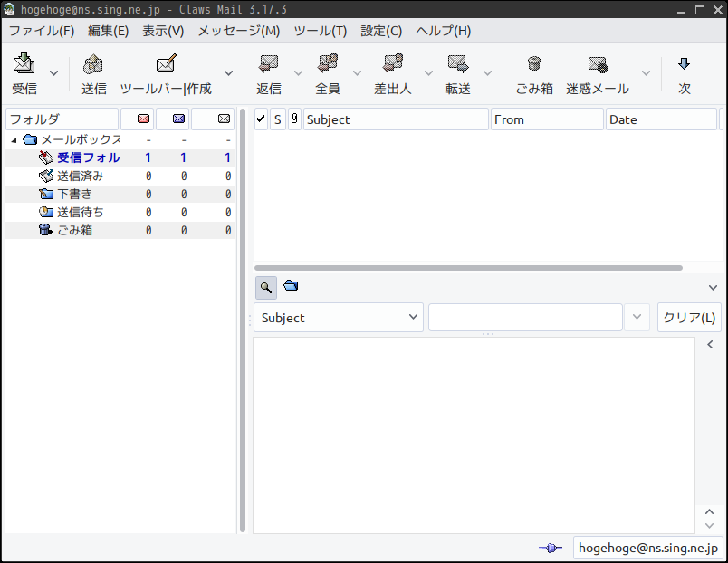Click the empty message body pane

pos(474,435)
